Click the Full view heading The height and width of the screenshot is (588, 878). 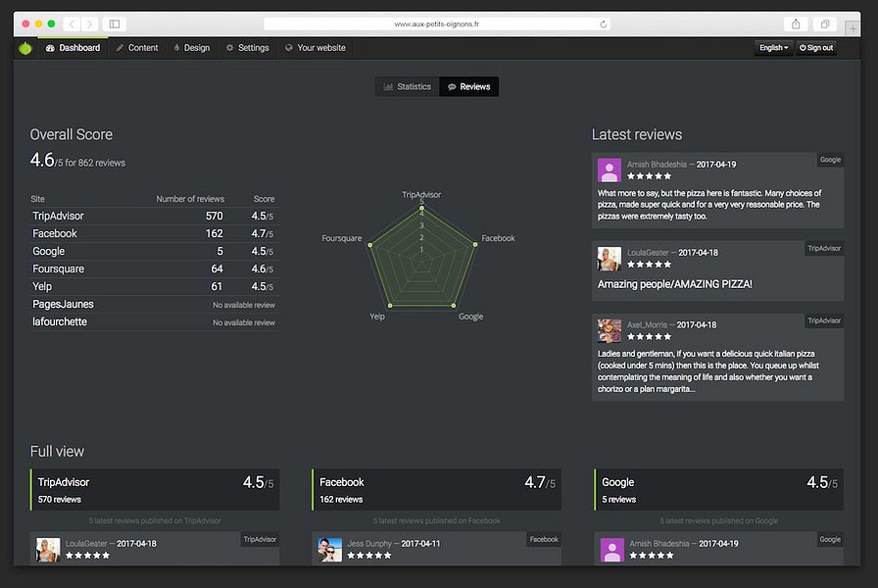coord(57,452)
